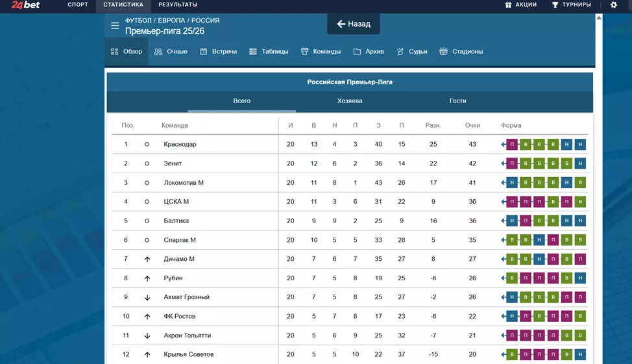Open the Архив folder icon tab
632x364 pixels.
click(x=368, y=52)
